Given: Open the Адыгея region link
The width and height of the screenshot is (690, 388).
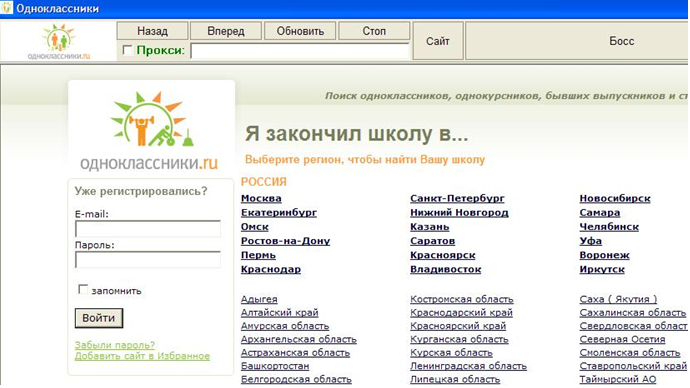Looking at the screenshot, I should click(x=259, y=299).
